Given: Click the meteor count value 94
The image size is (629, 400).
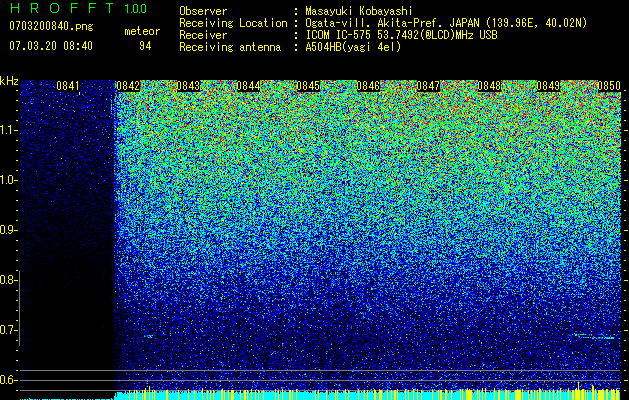Looking at the screenshot, I should 145,46.
